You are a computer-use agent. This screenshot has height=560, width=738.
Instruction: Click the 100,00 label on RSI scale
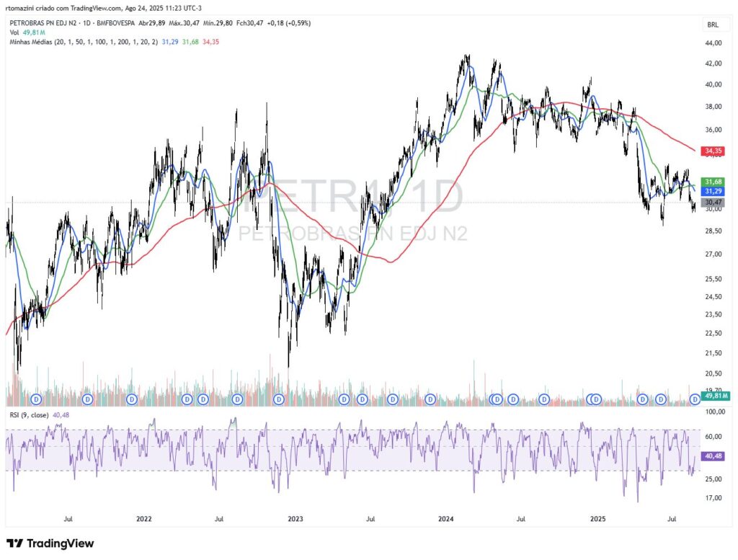(x=713, y=412)
